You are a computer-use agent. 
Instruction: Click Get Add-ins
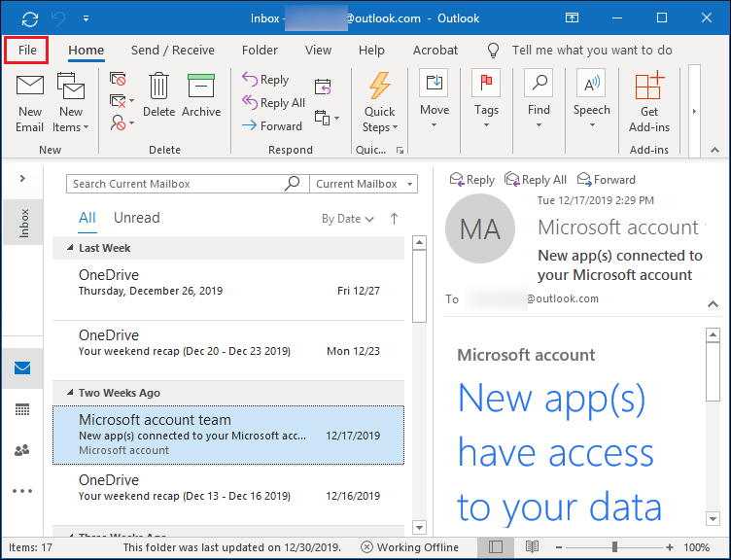click(649, 103)
